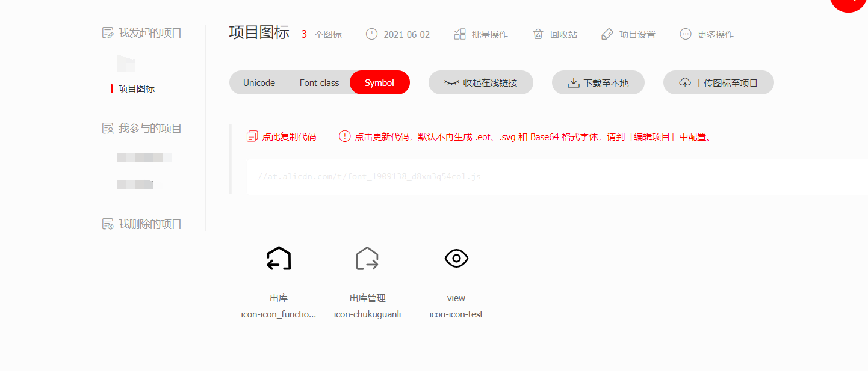
Task: Collapse the online link via 收起在线链接
Action: pos(480,82)
